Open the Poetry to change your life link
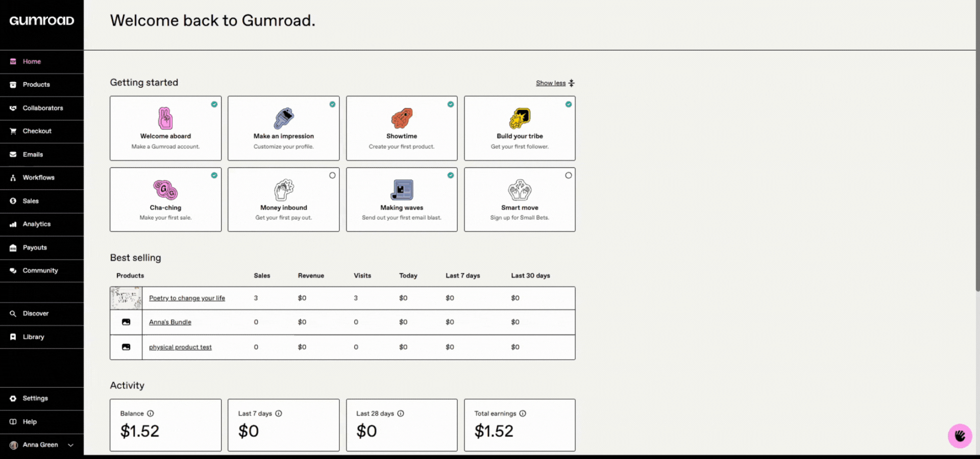This screenshot has width=980, height=459. click(x=187, y=298)
